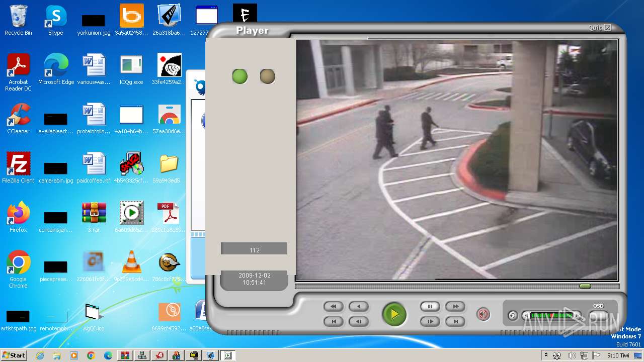Viewport: 644px width, 362px height.
Task: Step one frame backward
Action: (359, 321)
